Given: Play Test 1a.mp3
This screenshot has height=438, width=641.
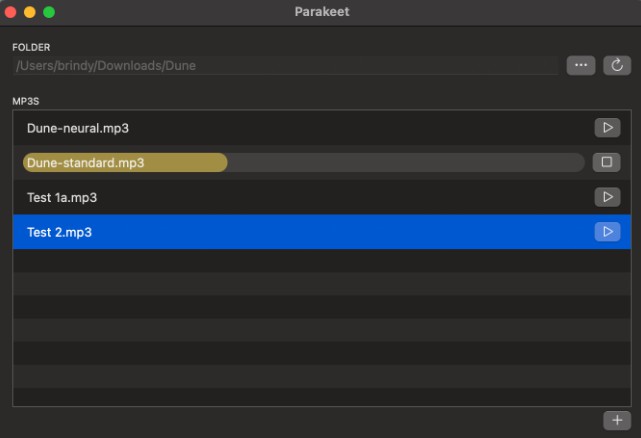Looking at the screenshot, I should tap(606, 197).
